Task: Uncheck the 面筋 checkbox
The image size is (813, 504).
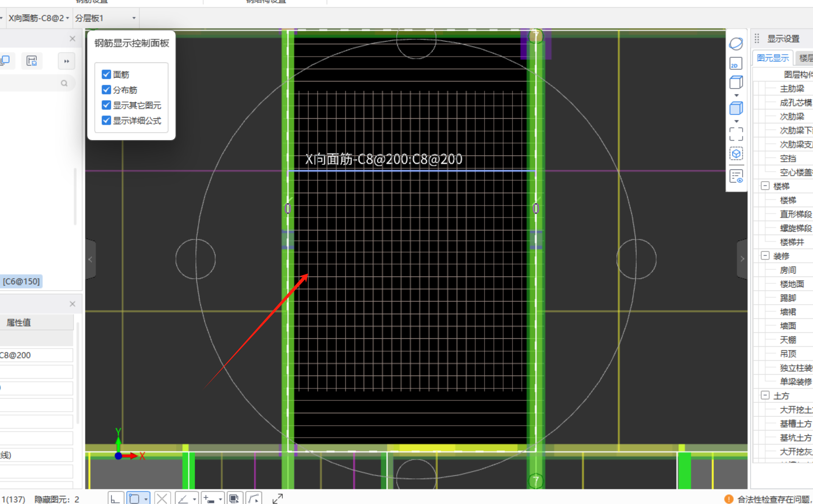Action: 106,74
